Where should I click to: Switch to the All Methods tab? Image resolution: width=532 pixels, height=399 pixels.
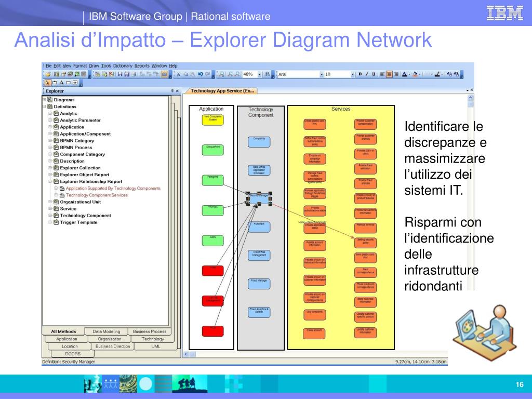(63, 331)
